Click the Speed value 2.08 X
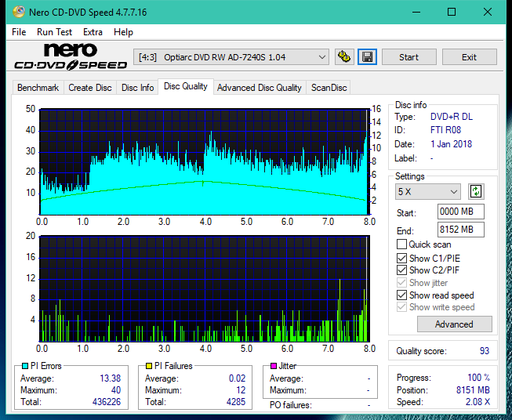 click(478, 401)
